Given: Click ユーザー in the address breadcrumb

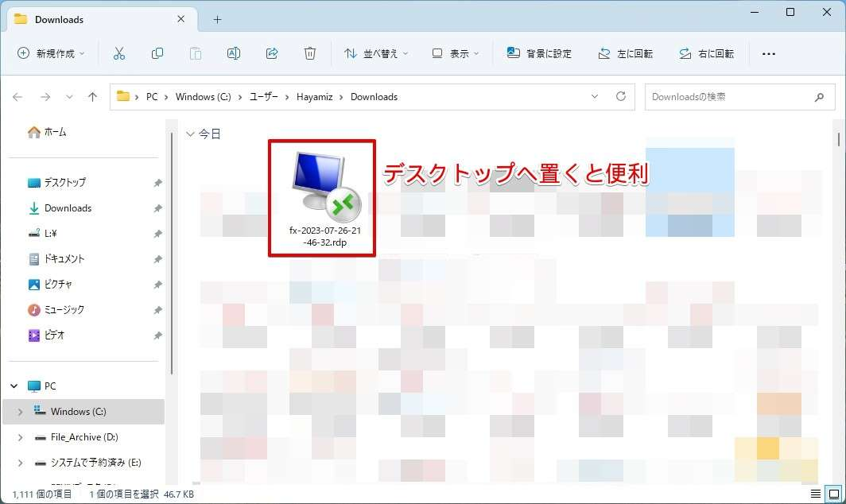Looking at the screenshot, I should pyautogui.click(x=264, y=97).
